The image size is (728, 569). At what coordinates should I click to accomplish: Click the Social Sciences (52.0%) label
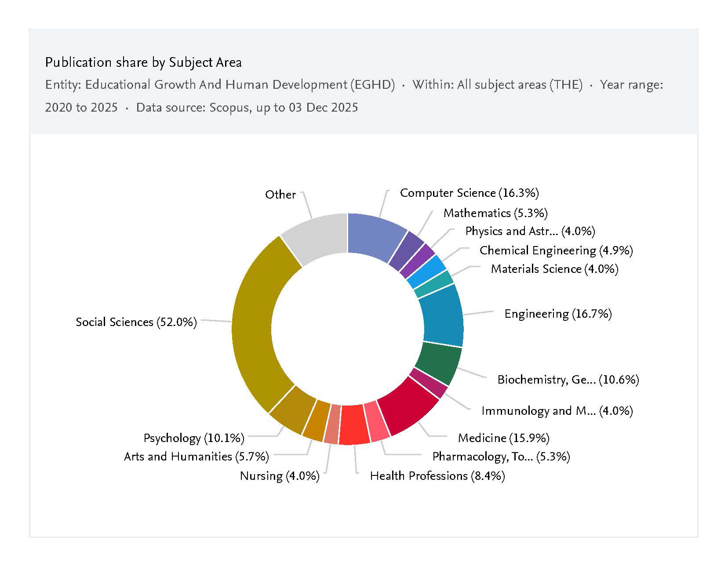click(x=136, y=322)
